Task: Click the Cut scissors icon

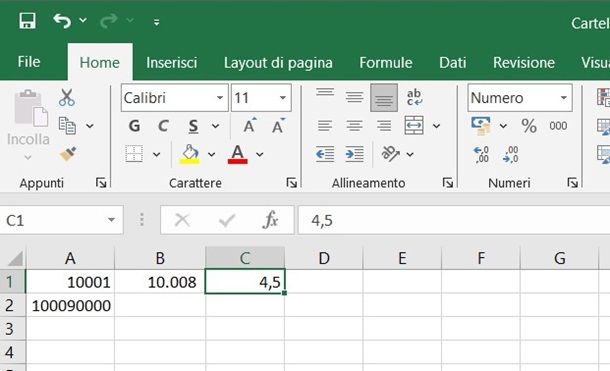Action: coord(67,98)
